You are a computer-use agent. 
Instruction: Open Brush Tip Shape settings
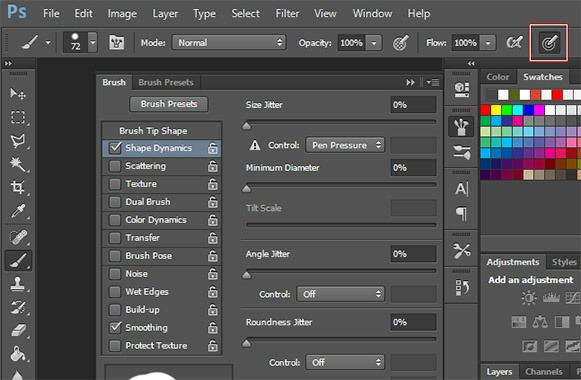153,131
